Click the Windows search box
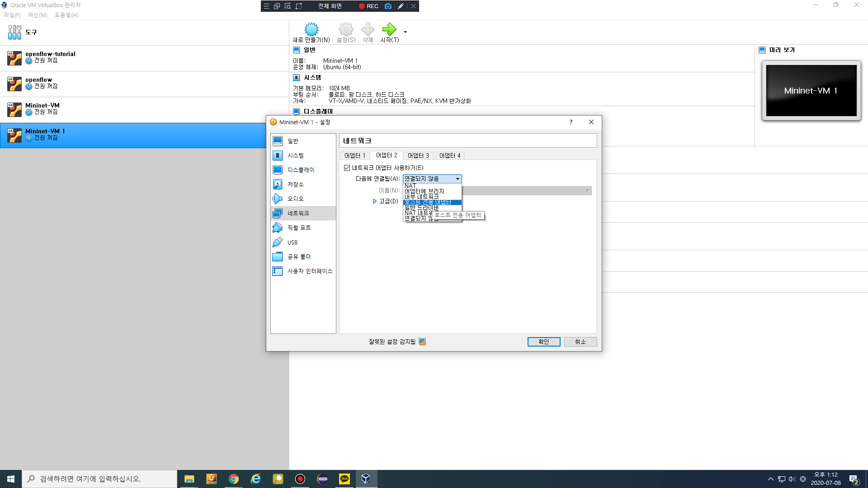 (99, 479)
